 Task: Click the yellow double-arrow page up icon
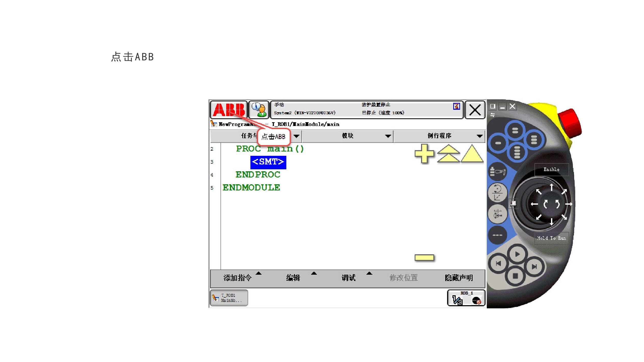448,154
